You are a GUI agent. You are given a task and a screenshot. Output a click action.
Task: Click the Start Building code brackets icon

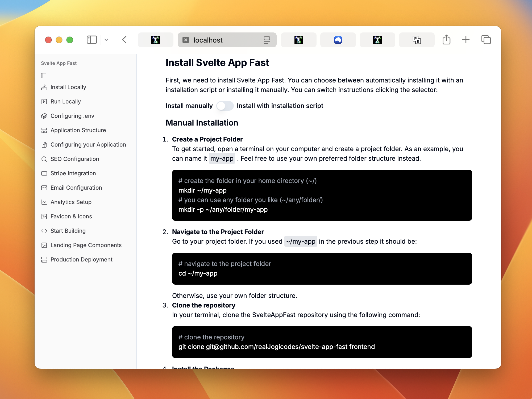point(44,231)
